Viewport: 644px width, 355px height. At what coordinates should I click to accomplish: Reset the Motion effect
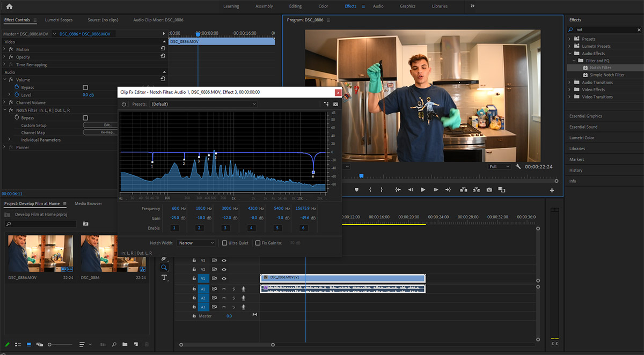(x=163, y=49)
